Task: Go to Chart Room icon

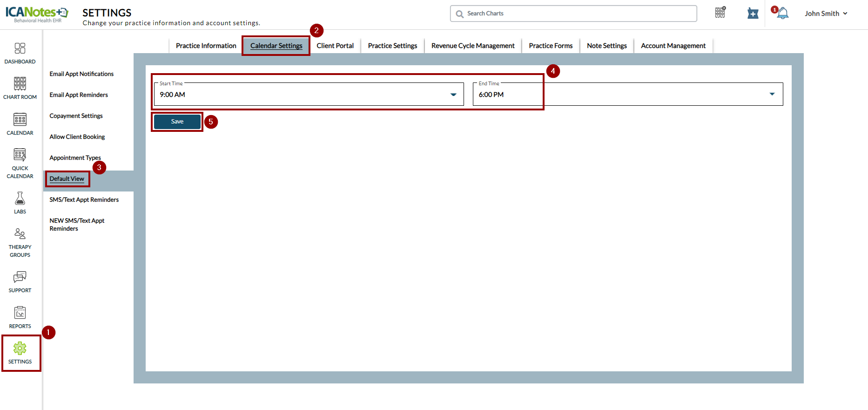Action: coord(20,84)
